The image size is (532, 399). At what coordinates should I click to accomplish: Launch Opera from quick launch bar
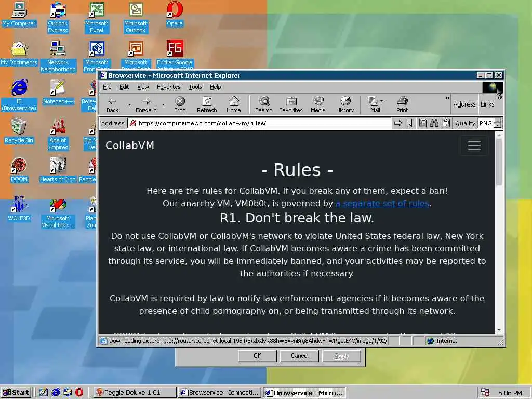click(79, 392)
